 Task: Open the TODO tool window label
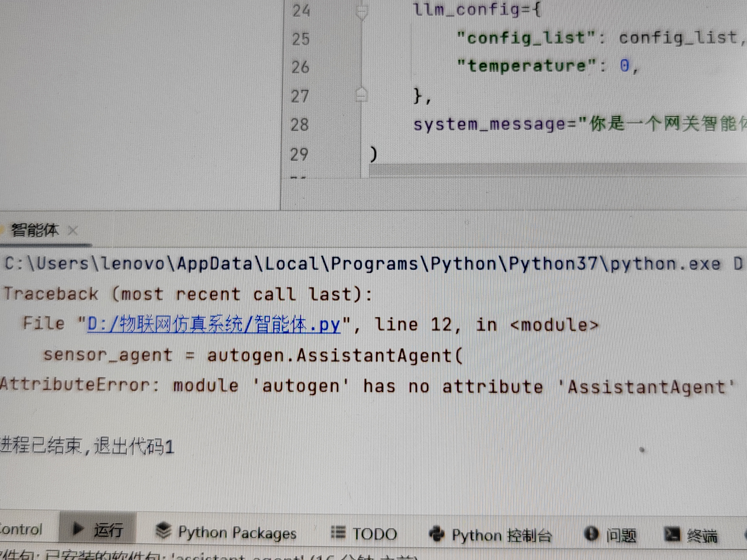(x=375, y=534)
